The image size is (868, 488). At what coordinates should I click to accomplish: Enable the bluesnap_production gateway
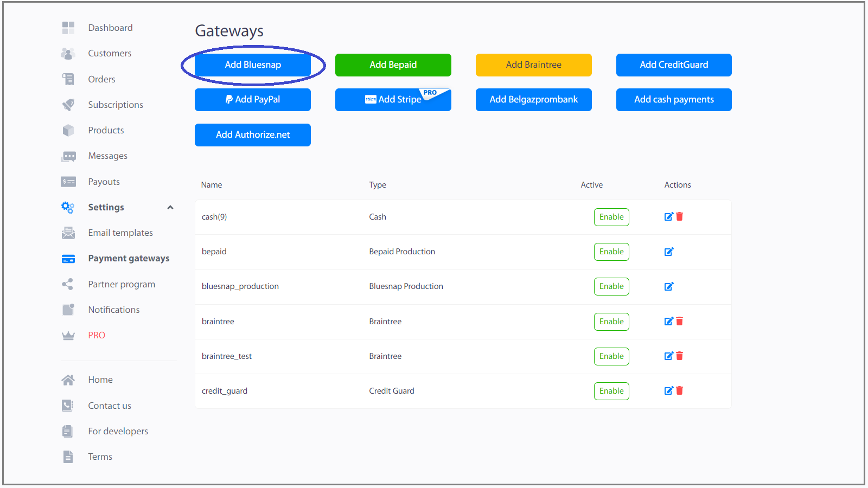point(611,286)
